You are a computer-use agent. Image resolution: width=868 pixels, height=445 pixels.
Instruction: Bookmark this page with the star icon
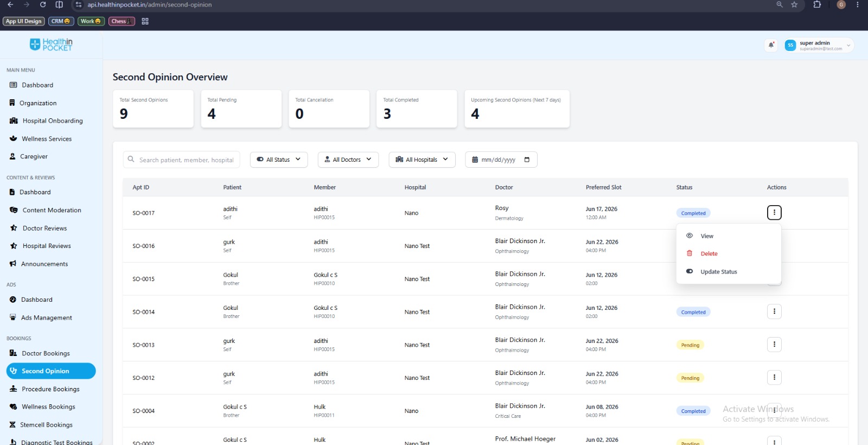[x=794, y=4]
